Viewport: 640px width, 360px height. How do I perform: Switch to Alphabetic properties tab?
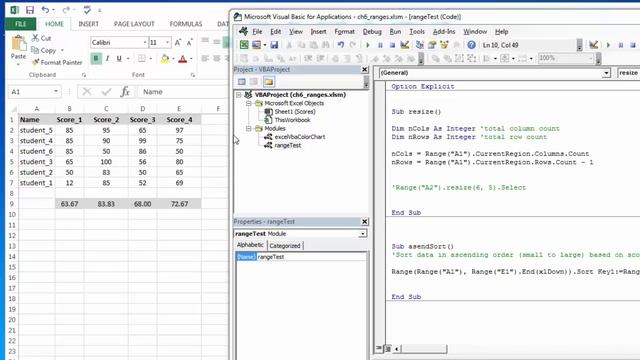250,245
